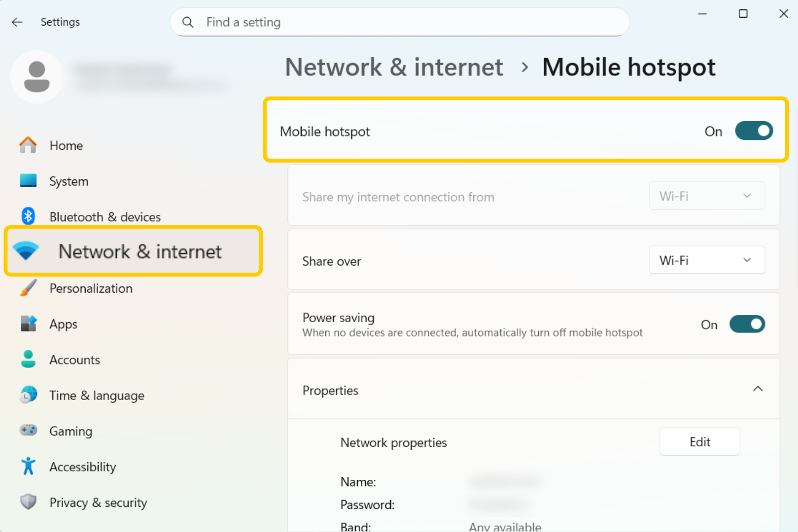Click the Bluetooth & devices icon
This screenshot has width=798, height=532.
(x=28, y=216)
